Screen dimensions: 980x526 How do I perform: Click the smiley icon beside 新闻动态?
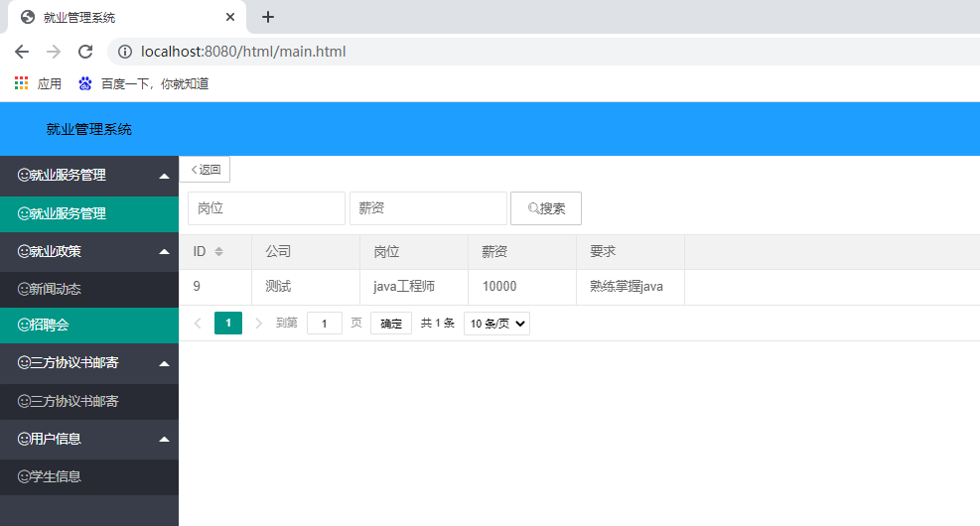point(24,289)
